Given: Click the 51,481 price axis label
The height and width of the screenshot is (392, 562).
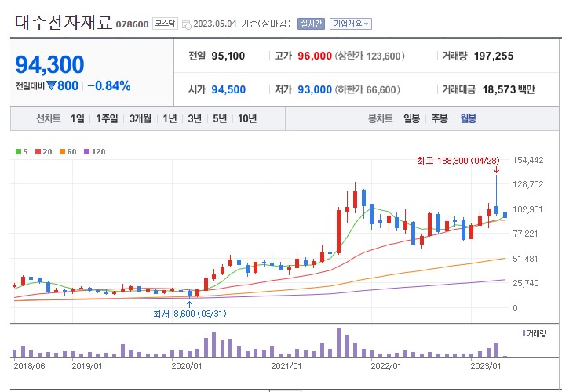Looking at the screenshot, I should pyautogui.click(x=525, y=259).
